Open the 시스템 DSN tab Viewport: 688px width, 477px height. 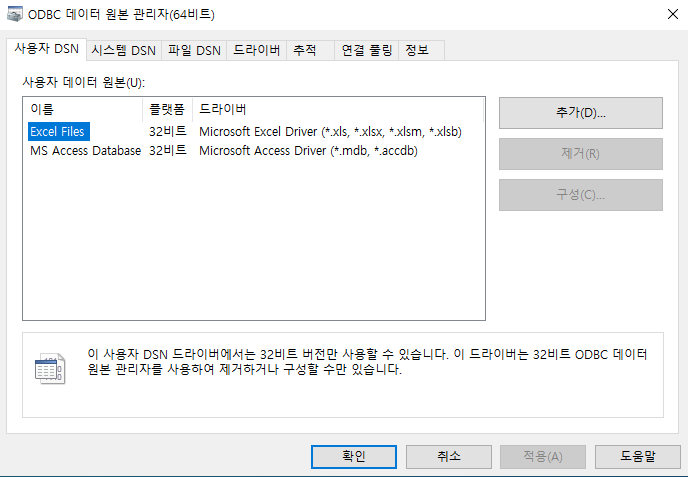point(123,51)
